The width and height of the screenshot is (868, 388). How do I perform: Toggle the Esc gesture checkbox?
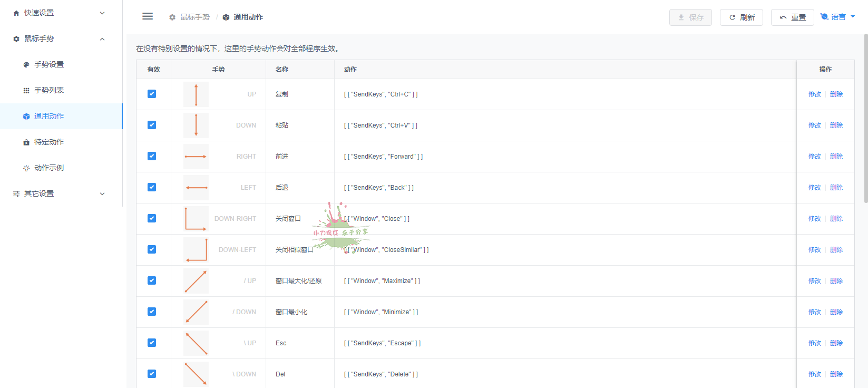[152, 343]
